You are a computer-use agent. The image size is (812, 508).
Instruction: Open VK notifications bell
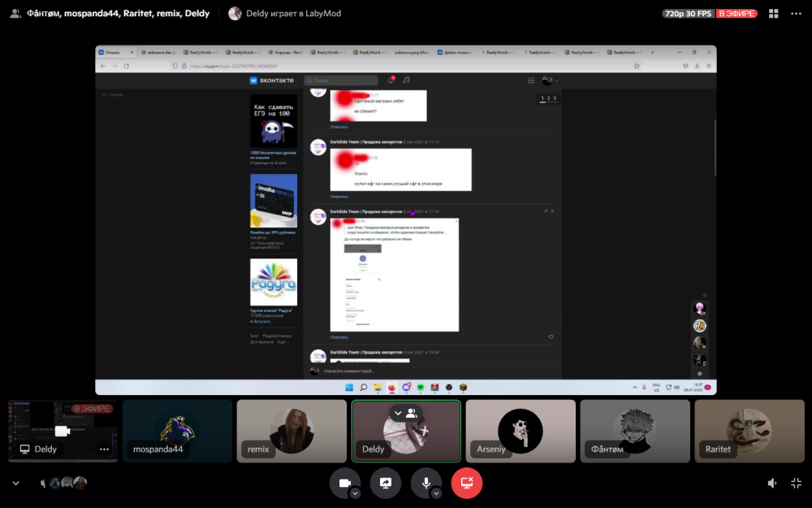[391, 80]
